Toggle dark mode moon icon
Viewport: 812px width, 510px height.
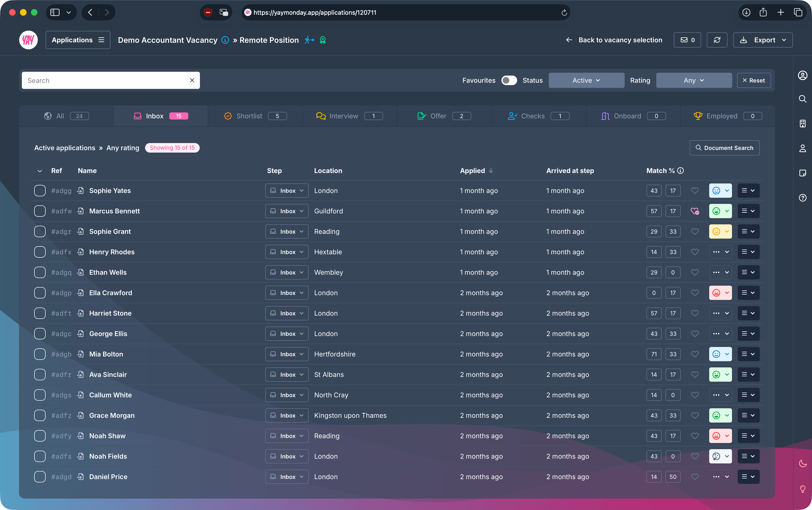(x=803, y=463)
